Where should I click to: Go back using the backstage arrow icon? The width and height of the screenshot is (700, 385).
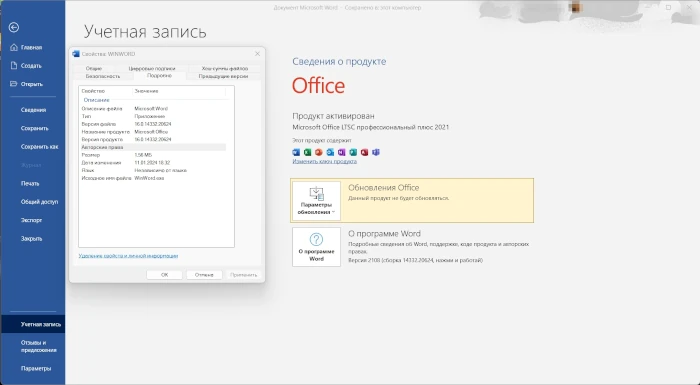14,27
